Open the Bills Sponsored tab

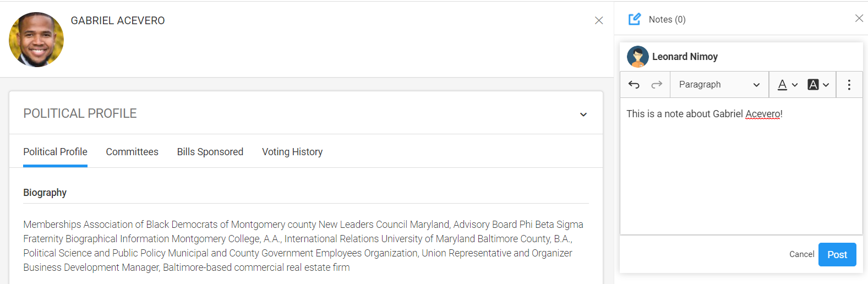coord(210,152)
